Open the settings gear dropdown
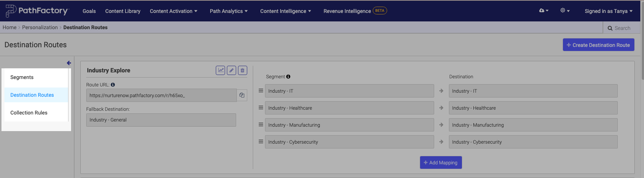 (x=564, y=11)
